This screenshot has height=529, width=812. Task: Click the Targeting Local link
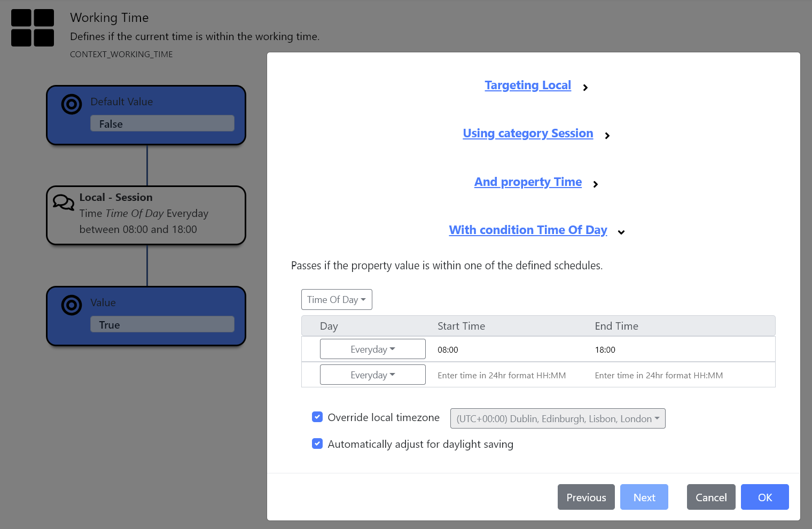(x=528, y=85)
